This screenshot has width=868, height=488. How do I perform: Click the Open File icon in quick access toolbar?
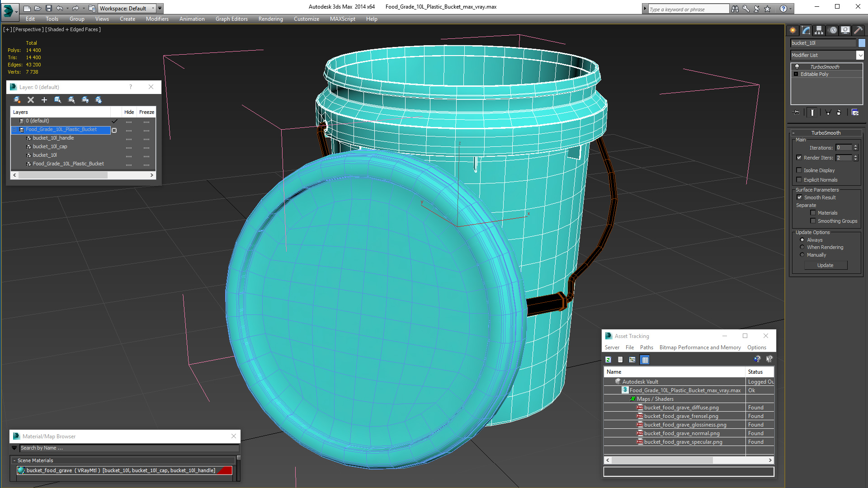point(38,8)
